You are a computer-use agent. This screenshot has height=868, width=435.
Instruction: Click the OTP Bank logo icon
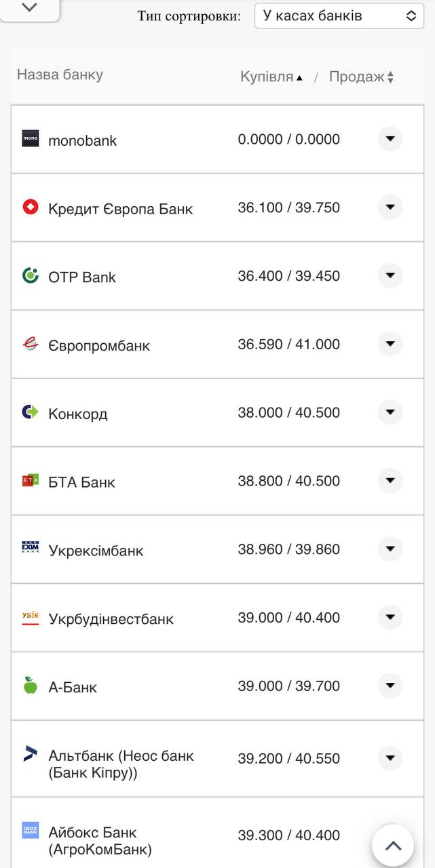(x=30, y=276)
